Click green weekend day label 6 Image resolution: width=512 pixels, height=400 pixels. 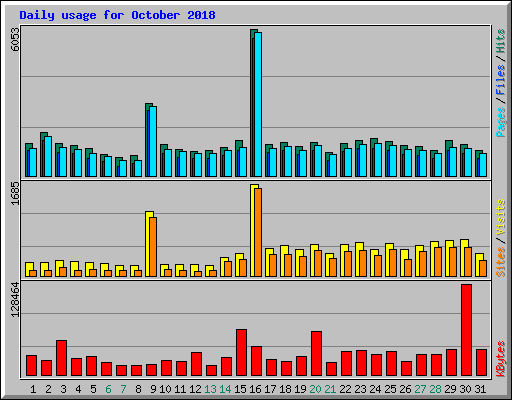[x=108, y=389]
